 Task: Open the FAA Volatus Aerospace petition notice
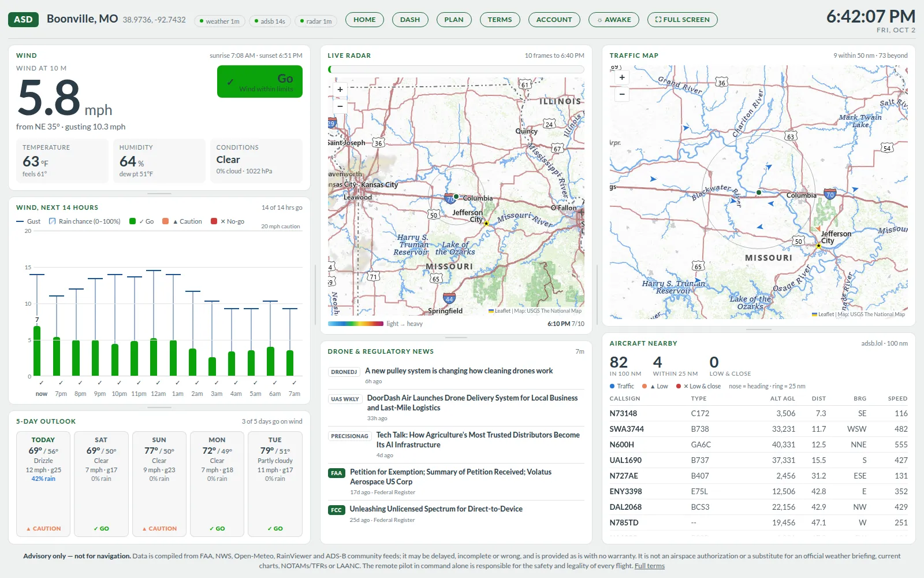(450, 477)
